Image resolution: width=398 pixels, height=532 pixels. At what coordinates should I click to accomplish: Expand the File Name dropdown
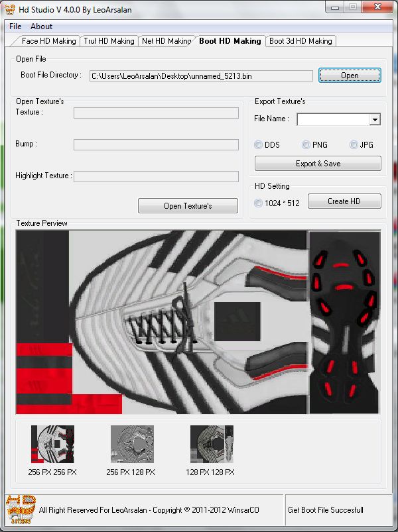point(375,120)
